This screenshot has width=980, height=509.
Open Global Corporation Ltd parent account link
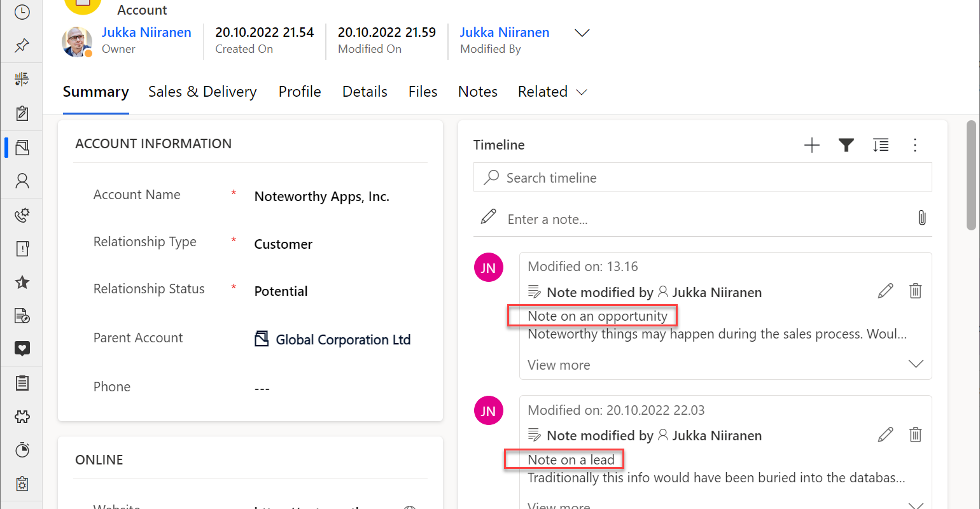pyautogui.click(x=342, y=340)
